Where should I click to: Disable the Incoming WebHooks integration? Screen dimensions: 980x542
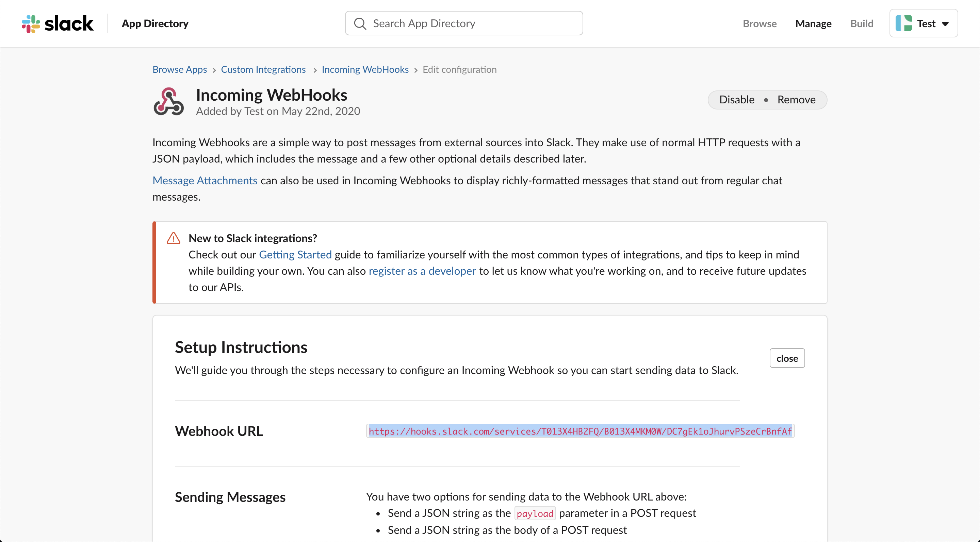pos(736,100)
